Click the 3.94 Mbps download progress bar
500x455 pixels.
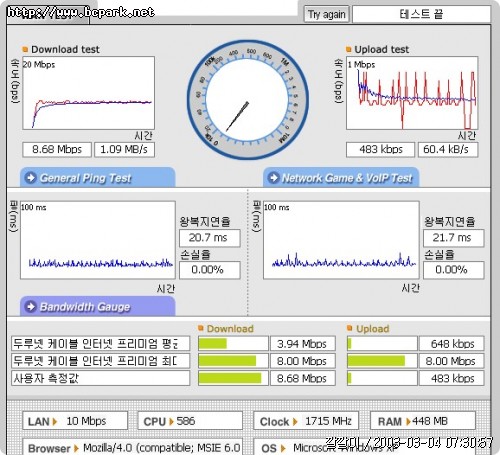point(233,343)
